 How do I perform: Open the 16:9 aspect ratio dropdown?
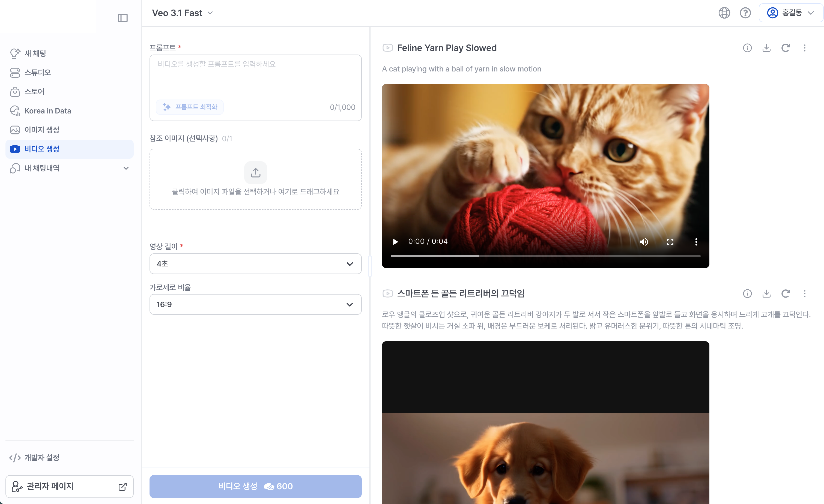tap(255, 304)
